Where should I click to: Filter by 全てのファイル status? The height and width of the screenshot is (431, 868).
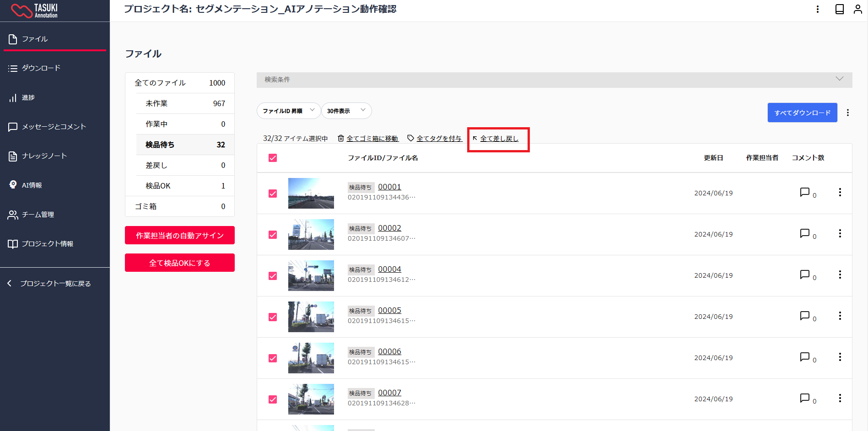180,83
